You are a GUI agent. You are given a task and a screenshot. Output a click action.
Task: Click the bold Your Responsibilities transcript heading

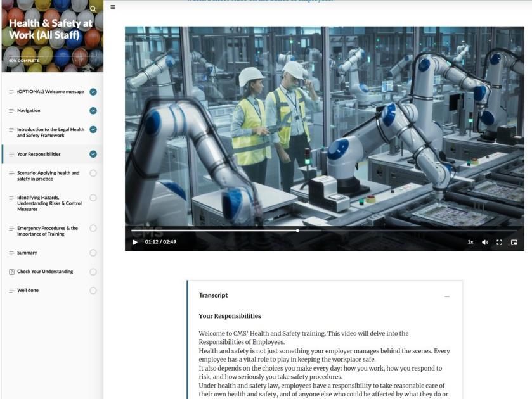point(230,316)
